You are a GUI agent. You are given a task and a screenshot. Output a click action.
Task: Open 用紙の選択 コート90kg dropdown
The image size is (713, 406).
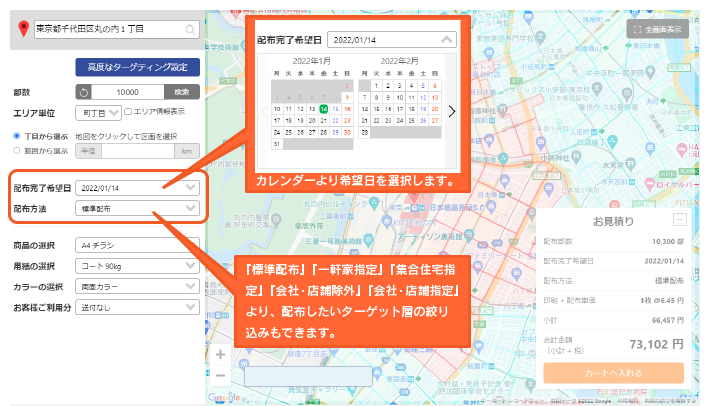point(137,266)
